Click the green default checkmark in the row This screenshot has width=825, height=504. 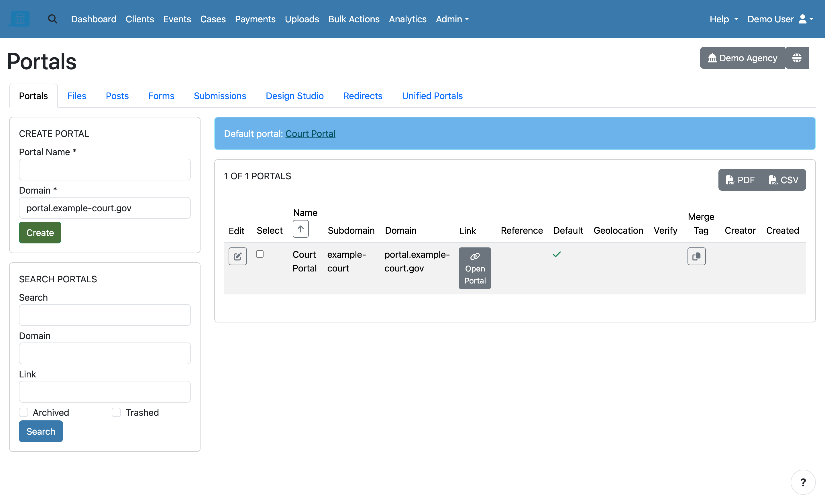(557, 254)
